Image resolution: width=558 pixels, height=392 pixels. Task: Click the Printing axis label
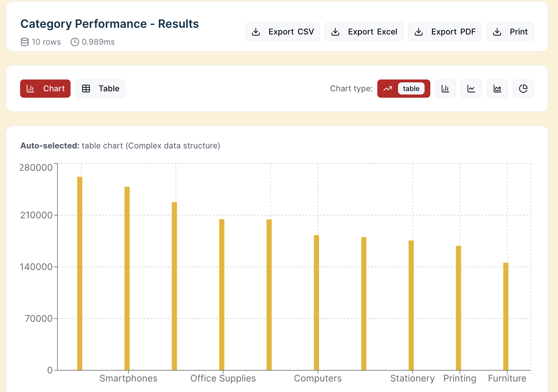click(x=460, y=378)
